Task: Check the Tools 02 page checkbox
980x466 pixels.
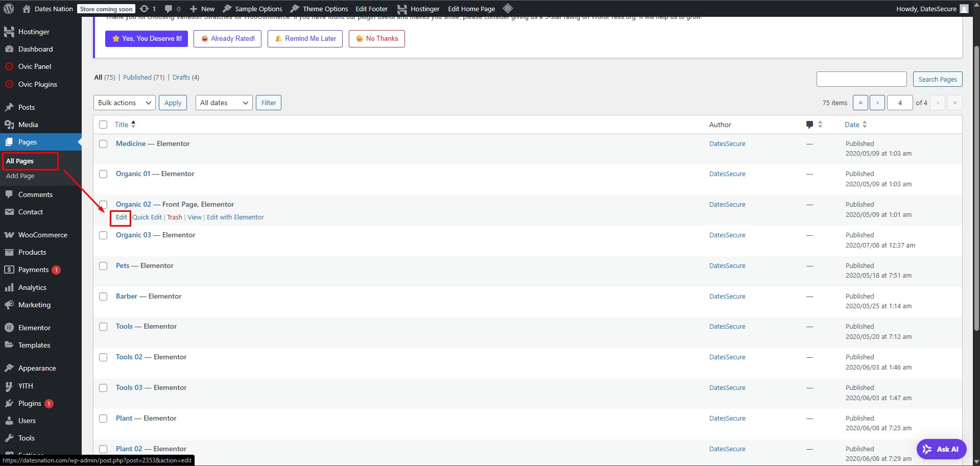Action: pyautogui.click(x=103, y=357)
